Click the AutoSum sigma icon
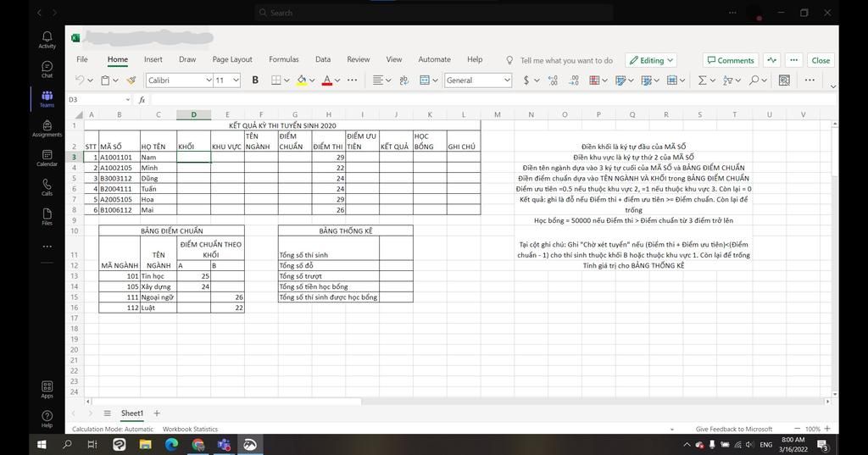Image resolution: width=868 pixels, height=455 pixels. tap(702, 80)
